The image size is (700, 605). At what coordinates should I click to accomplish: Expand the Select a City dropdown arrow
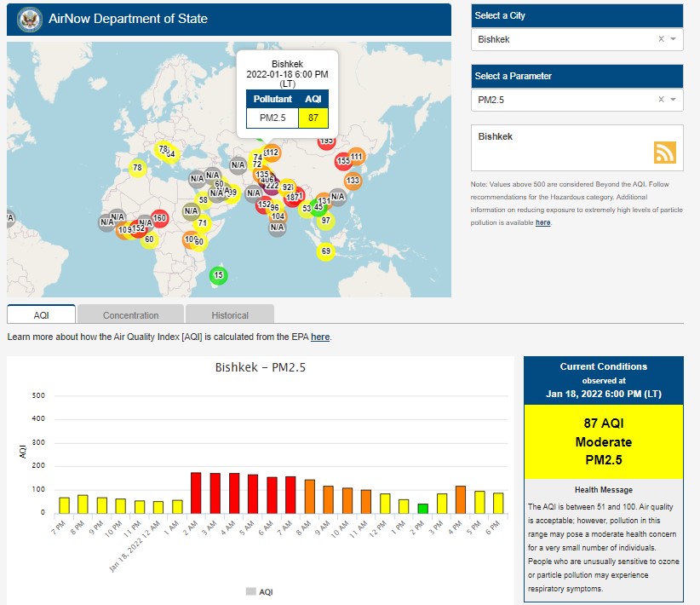tap(673, 39)
